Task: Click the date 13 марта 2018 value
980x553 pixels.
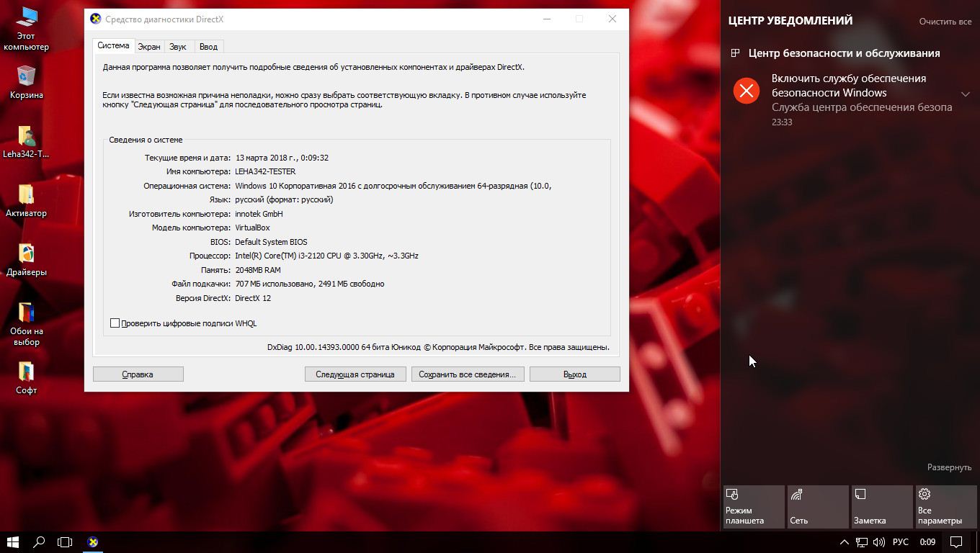Action: pos(282,158)
